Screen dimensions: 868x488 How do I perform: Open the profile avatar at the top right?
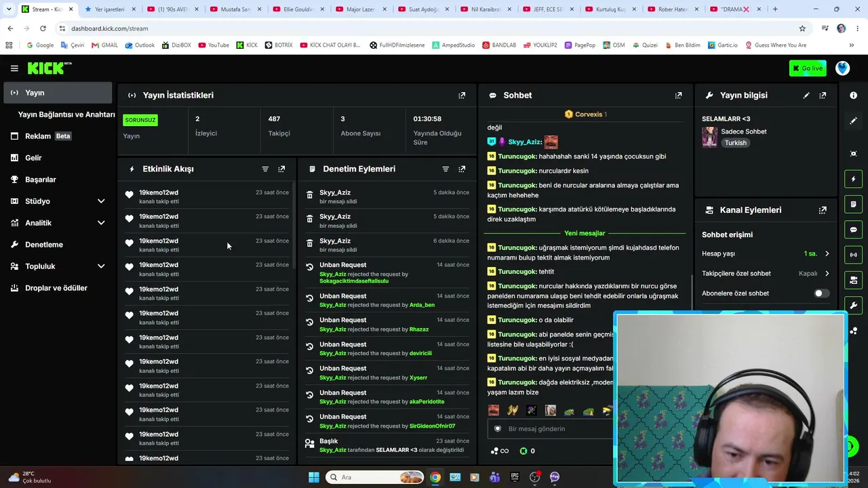[x=842, y=68]
